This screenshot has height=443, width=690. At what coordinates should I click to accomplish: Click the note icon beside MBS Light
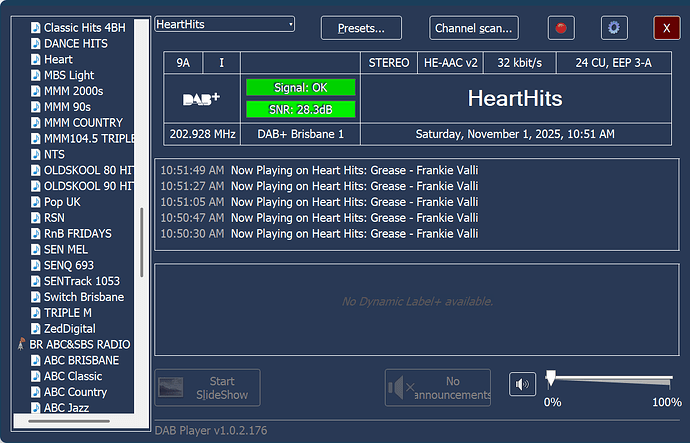click(35, 75)
